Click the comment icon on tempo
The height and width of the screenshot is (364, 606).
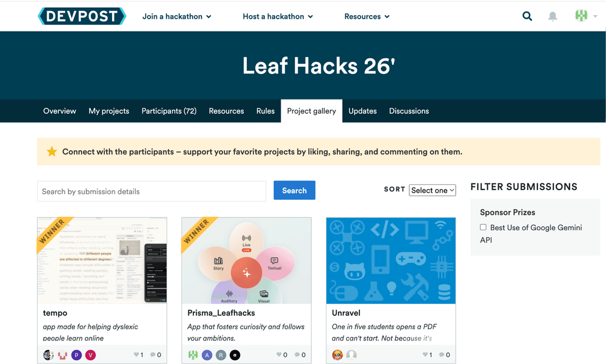tap(153, 355)
